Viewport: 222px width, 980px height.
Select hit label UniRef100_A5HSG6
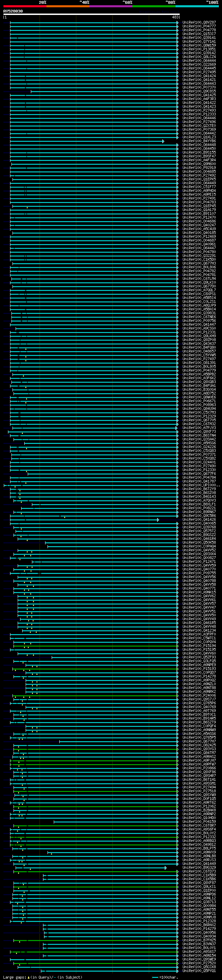(199, 443)
